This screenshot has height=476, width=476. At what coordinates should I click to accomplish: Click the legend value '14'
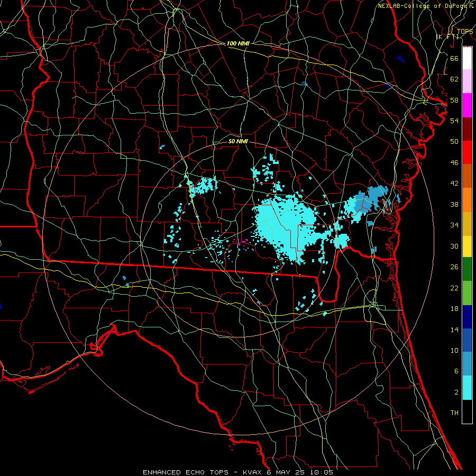point(454,329)
